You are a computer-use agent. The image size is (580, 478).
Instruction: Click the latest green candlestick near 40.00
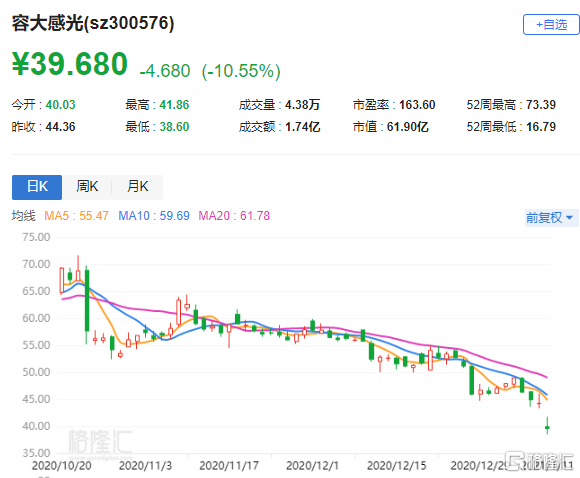(547, 427)
